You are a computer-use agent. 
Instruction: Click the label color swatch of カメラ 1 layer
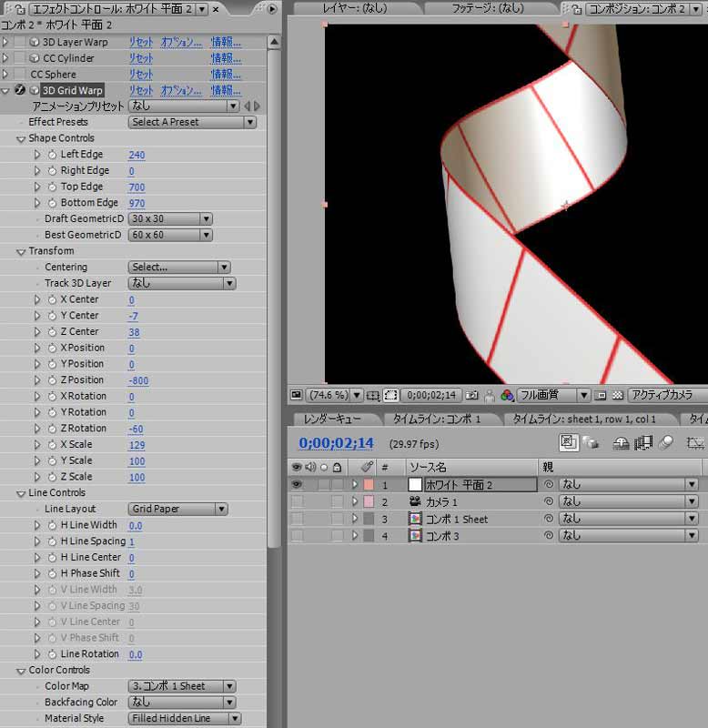click(x=369, y=501)
